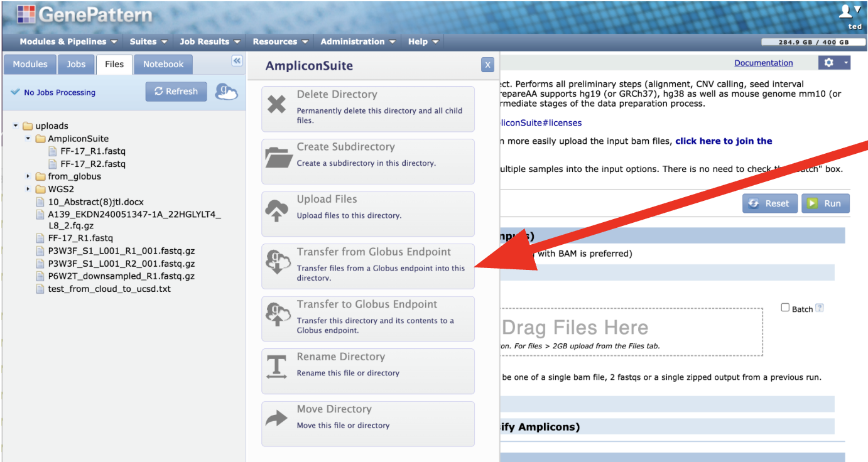Click the Rename Directory T icon

[276, 367]
